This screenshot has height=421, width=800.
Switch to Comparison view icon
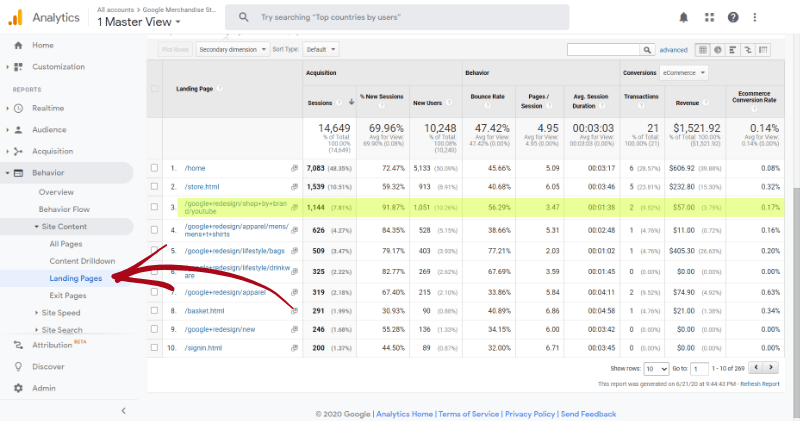click(x=748, y=49)
